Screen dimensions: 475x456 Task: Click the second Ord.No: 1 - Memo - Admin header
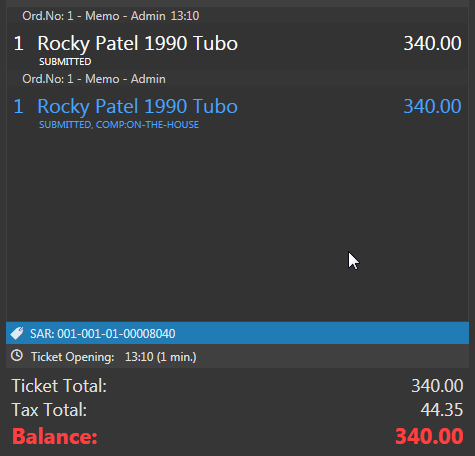(x=94, y=79)
